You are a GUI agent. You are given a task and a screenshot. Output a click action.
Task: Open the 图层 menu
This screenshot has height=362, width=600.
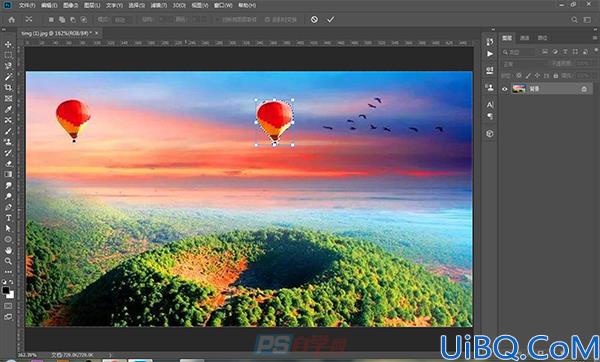pyautogui.click(x=92, y=5)
